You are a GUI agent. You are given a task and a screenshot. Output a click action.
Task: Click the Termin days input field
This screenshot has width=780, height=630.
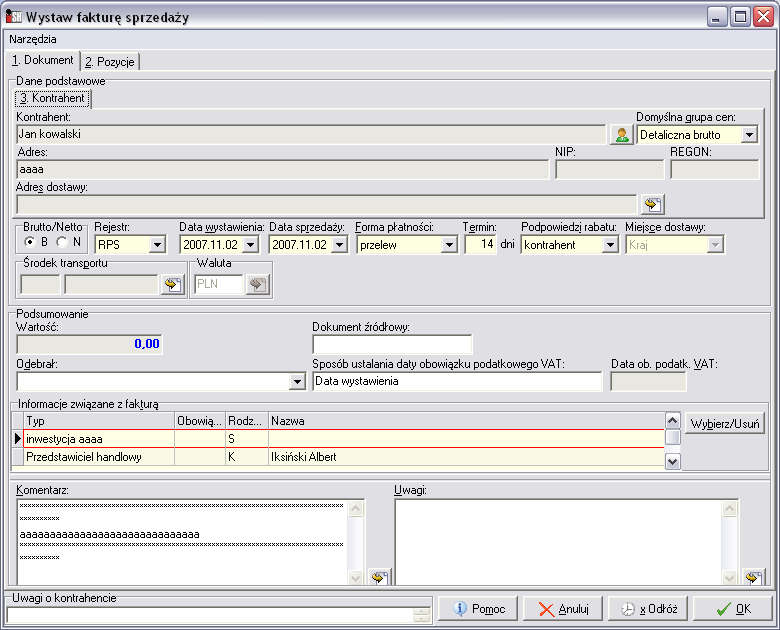(481, 244)
